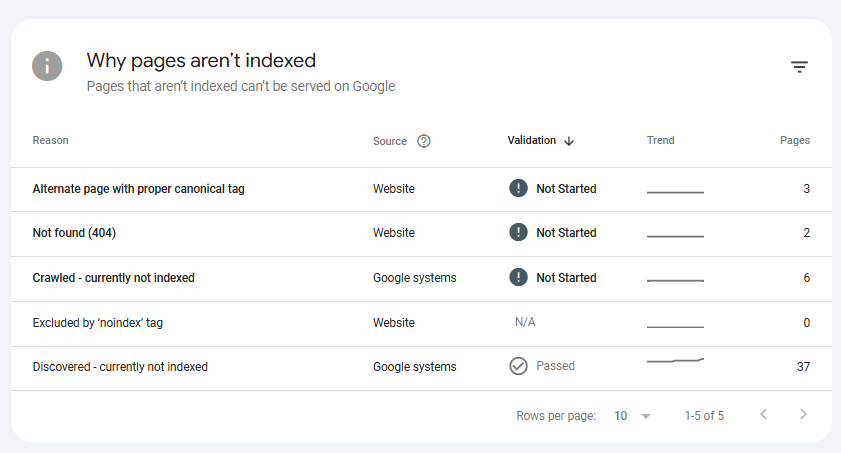Sort by the Validation column header
The image size is (841, 453).
532,140
